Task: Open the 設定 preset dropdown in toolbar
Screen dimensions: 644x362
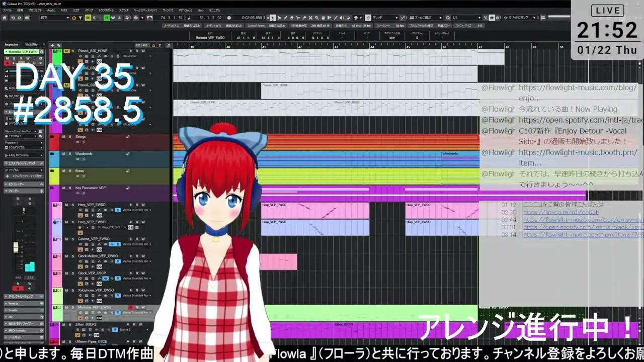Action: click(54, 18)
